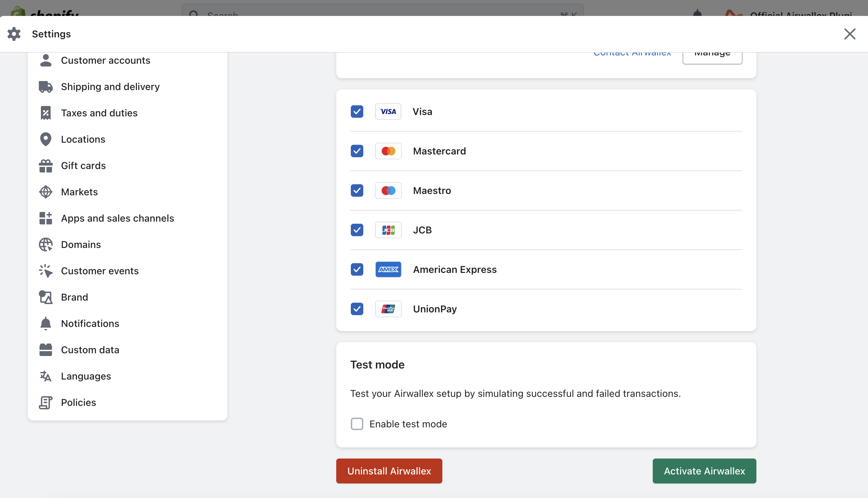
Task: Open Apps and sales channels settings
Action: 117,218
